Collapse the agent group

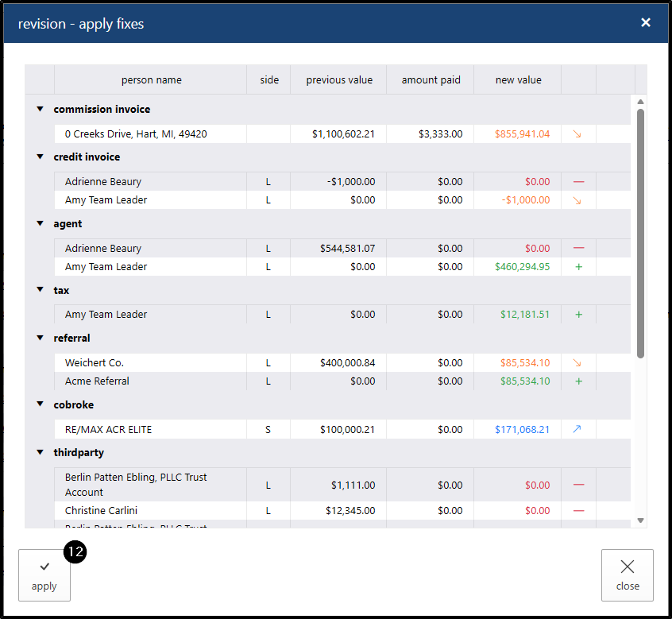40,224
